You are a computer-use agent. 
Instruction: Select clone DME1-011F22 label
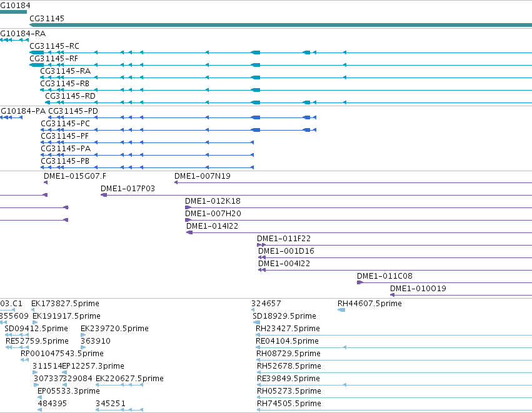pyautogui.click(x=284, y=239)
